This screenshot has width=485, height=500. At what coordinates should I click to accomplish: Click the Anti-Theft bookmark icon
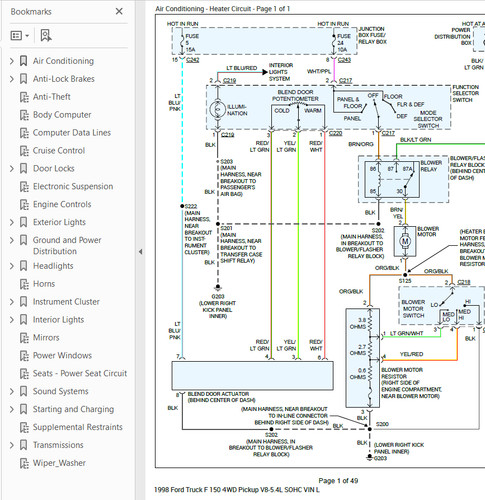[24, 97]
